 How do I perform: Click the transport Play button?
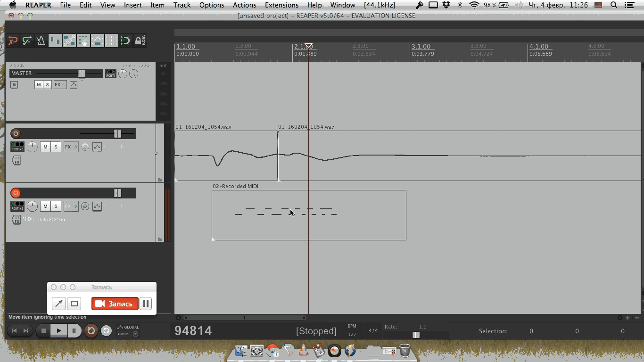point(59,331)
